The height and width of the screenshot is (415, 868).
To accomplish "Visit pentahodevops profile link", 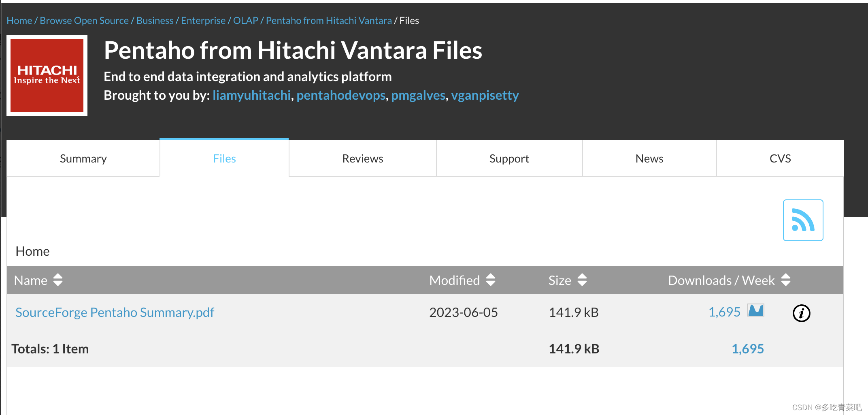I will click(x=341, y=95).
